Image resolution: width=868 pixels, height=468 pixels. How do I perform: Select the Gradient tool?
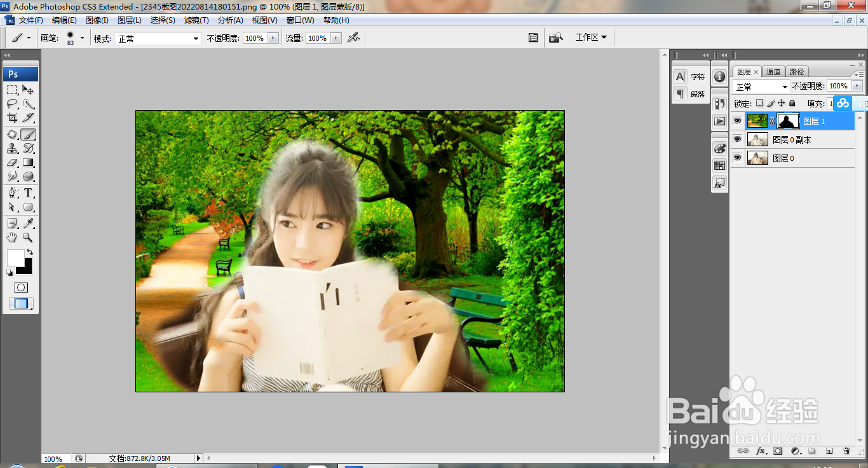[x=29, y=162]
